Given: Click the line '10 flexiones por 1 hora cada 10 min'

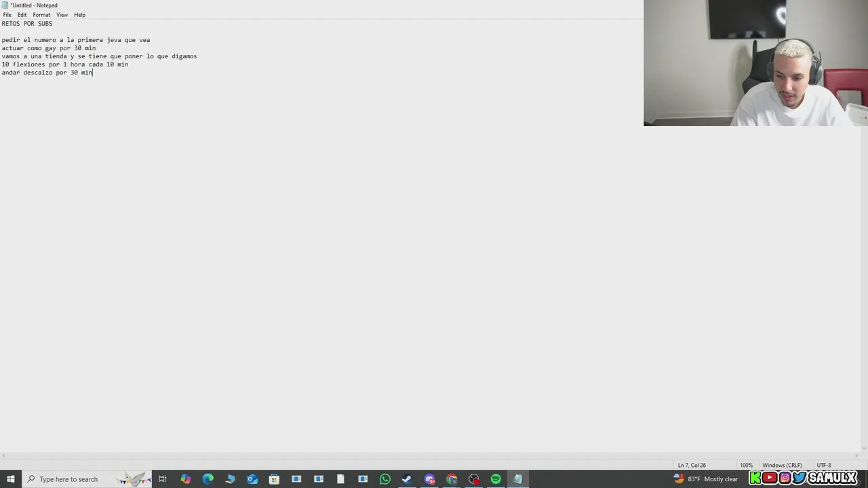Looking at the screenshot, I should pyautogui.click(x=64, y=64).
